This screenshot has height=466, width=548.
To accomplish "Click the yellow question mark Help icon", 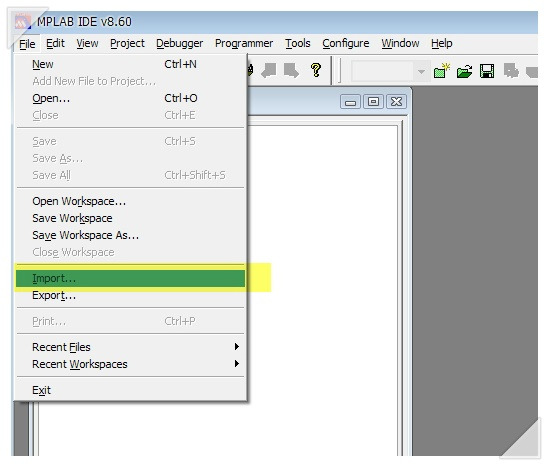I will click(x=316, y=70).
